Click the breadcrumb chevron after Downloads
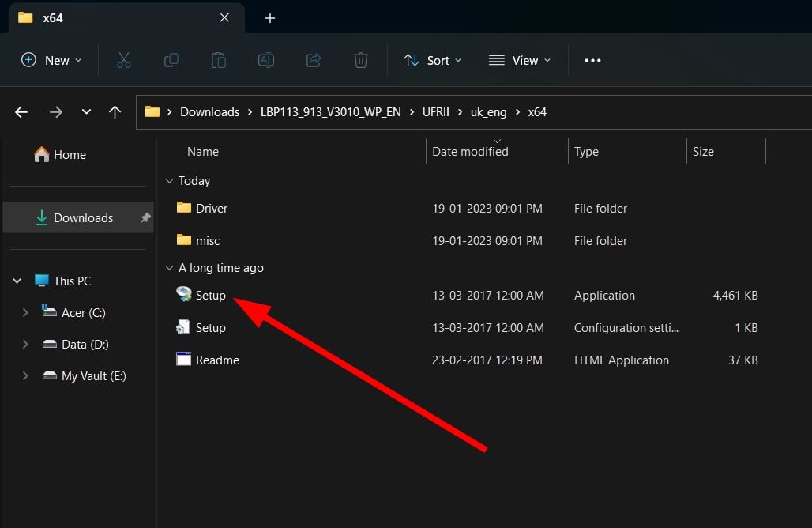Image resolution: width=812 pixels, height=528 pixels. tap(250, 112)
